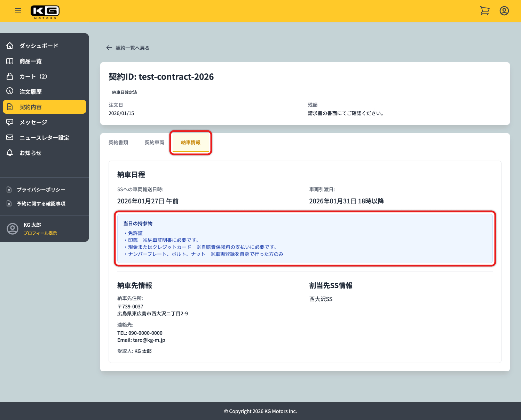Open プロフィール表示 link

coord(40,233)
